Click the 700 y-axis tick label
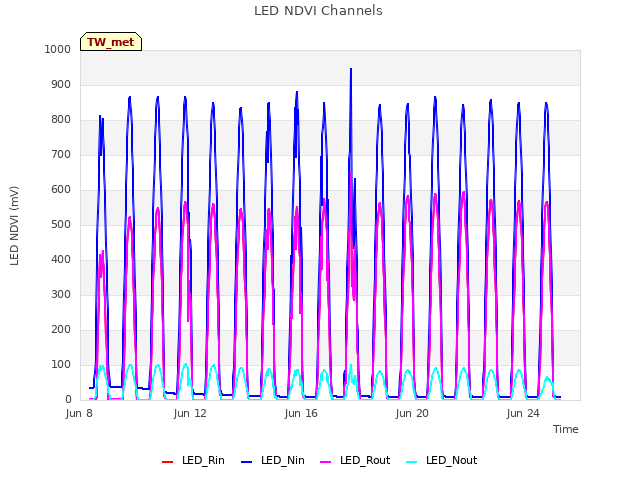This screenshot has width=640, height=480. [61, 155]
